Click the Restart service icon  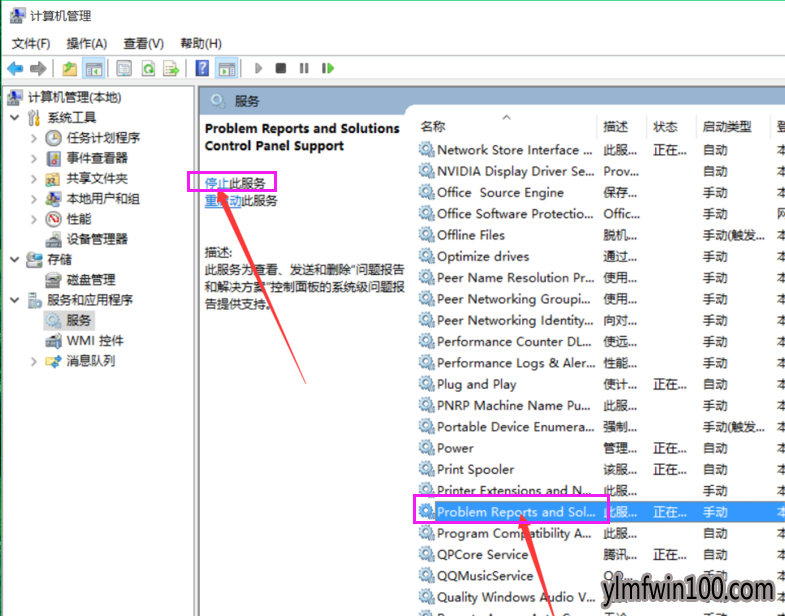(327, 68)
